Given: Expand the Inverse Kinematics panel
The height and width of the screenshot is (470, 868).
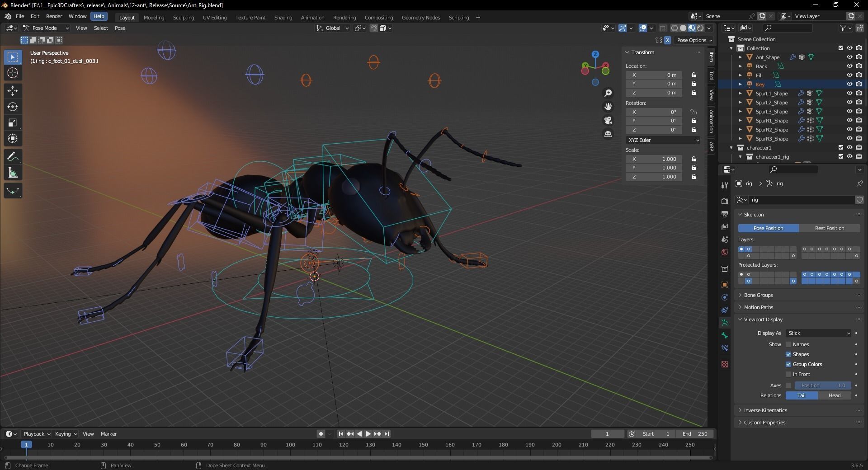Looking at the screenshot, I should (765, 410).
